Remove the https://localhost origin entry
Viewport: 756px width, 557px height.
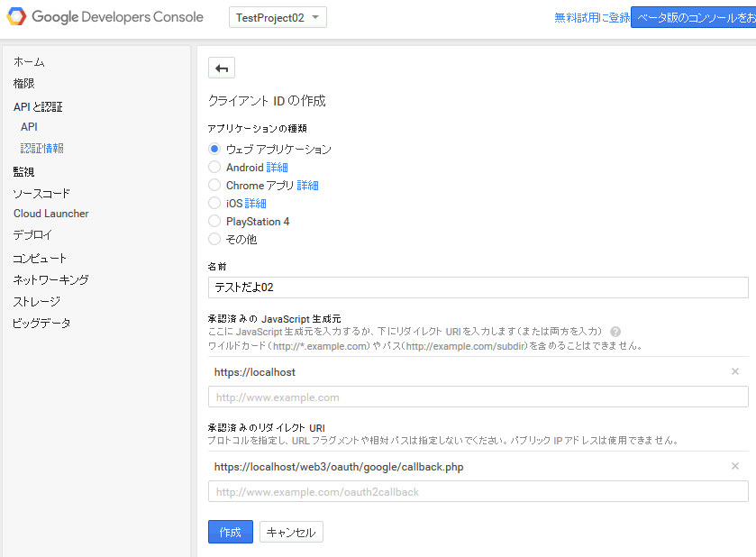pyautogui.click(x=734, y=371)
